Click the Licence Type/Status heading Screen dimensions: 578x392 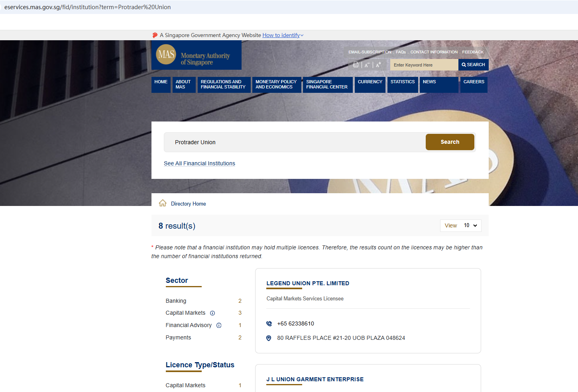coord(200,365)
